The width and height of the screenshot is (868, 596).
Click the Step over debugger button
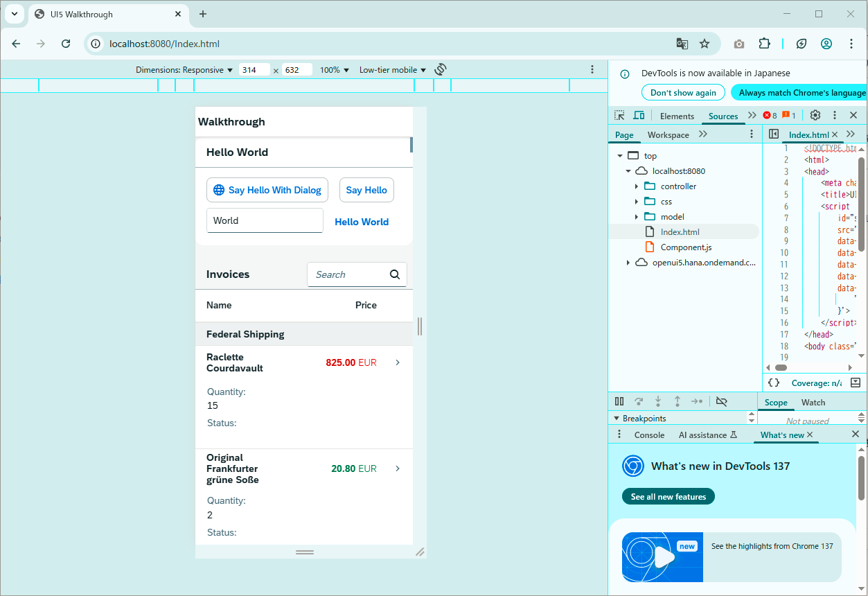[639, 401]
